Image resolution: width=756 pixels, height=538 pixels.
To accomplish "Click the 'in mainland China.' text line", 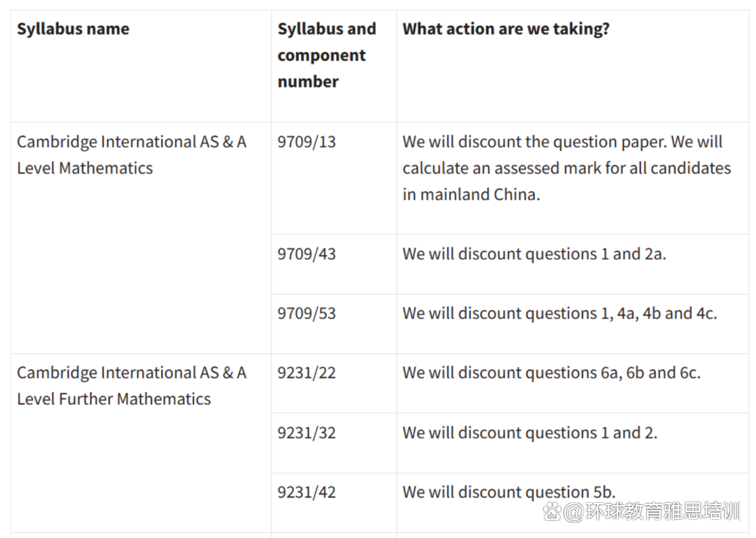I will [x=472, y=195].
